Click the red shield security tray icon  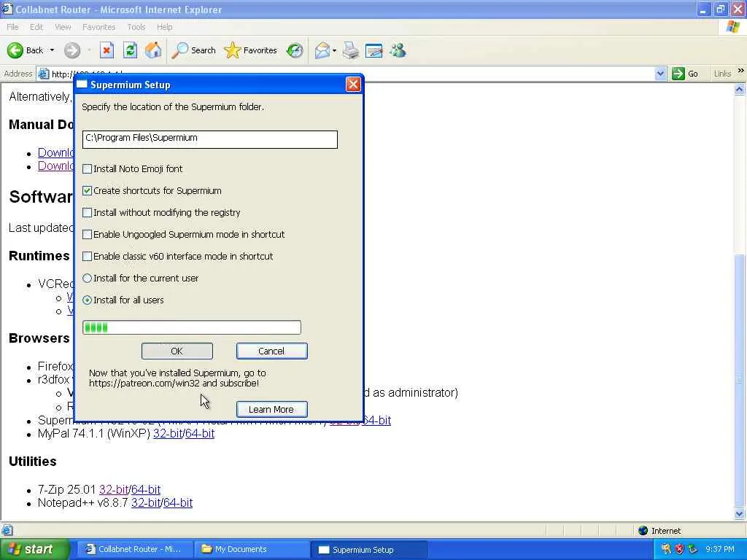click(679, 549)
